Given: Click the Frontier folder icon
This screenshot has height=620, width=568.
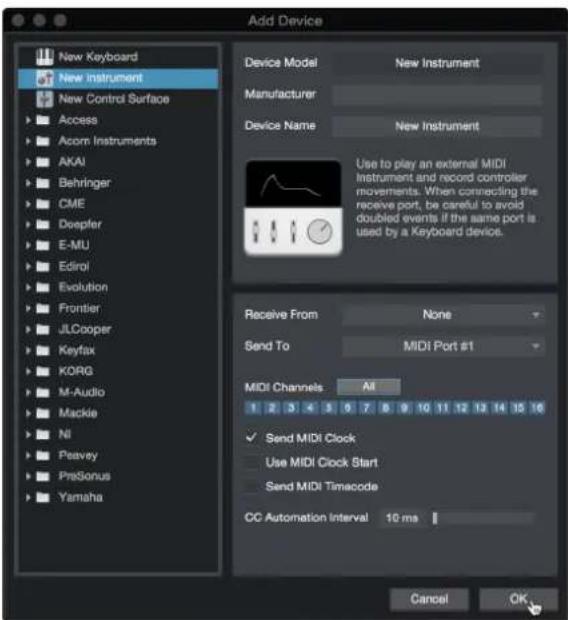Looking at the screenshot, I should [x=43, y=308].
